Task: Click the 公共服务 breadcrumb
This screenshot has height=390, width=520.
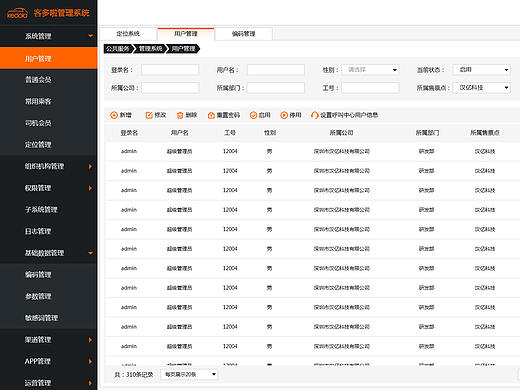Action: coord(118,49)
